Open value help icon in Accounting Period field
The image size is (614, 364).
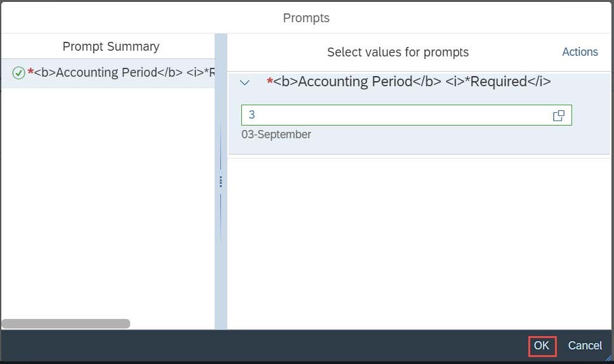click(x=558, y=115)
